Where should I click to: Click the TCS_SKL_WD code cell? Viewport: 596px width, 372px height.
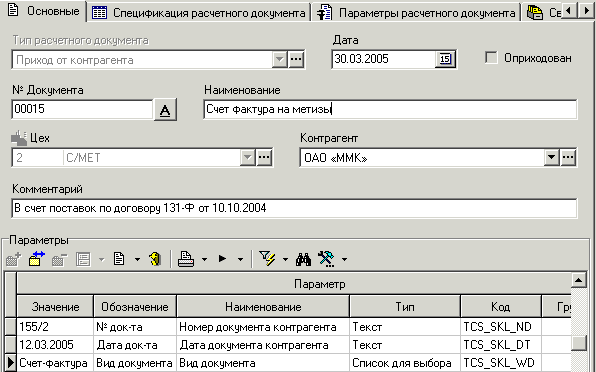pyautogui.click(x=501, y=363)
